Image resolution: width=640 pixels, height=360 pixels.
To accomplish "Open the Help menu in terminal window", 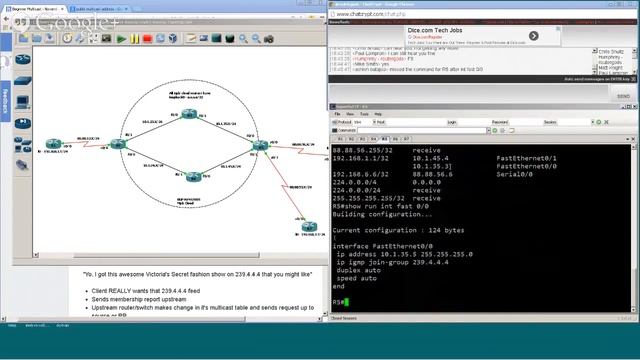I will point(378,114).
